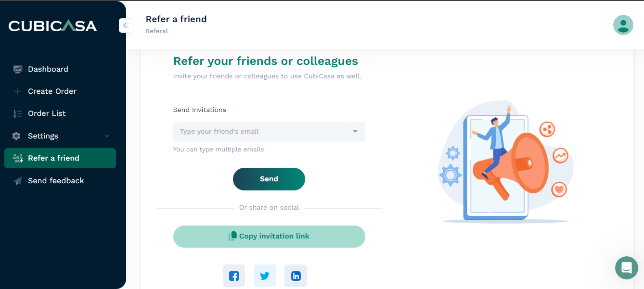Screen dimensions: 644x289
Task: Copy the invitation link
Action: [269, 236]
